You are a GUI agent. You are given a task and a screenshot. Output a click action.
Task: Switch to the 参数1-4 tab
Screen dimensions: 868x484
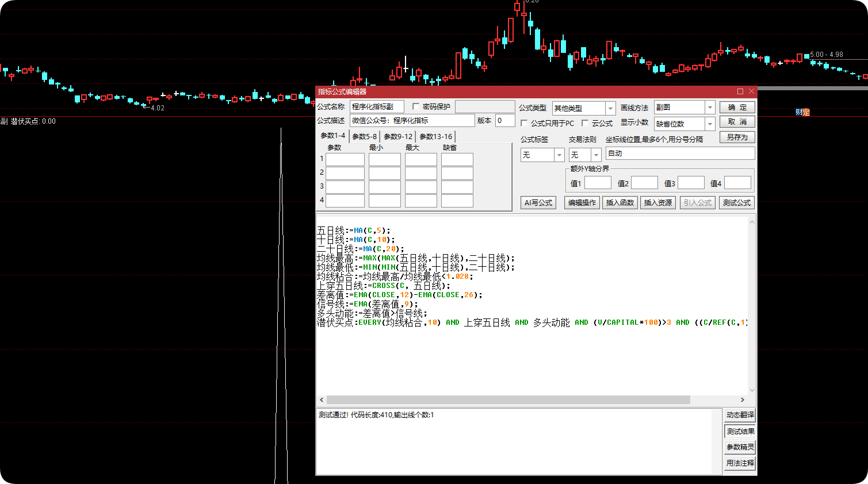tap(333, 136)
